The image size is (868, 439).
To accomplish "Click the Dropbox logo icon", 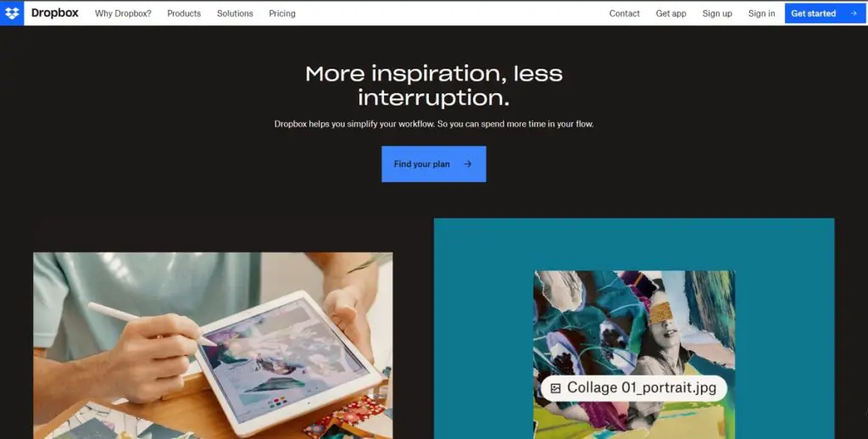I will tap(12, 14).
